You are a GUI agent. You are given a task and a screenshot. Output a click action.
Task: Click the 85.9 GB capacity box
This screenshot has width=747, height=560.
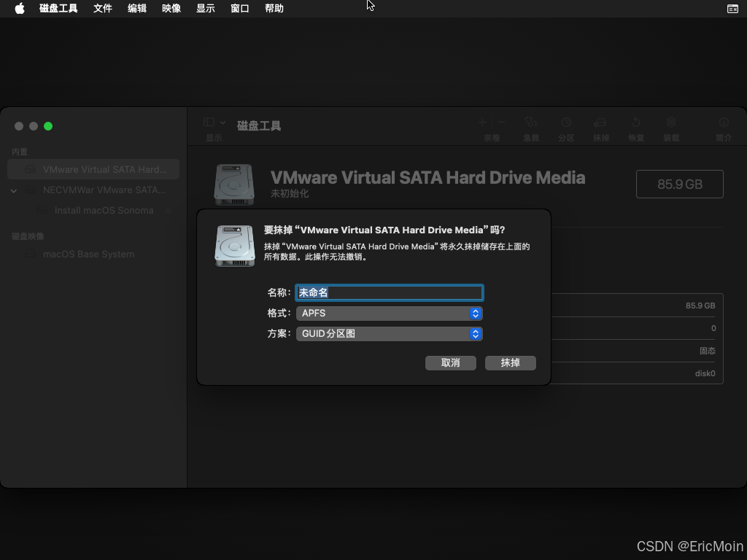pos(680,184)
